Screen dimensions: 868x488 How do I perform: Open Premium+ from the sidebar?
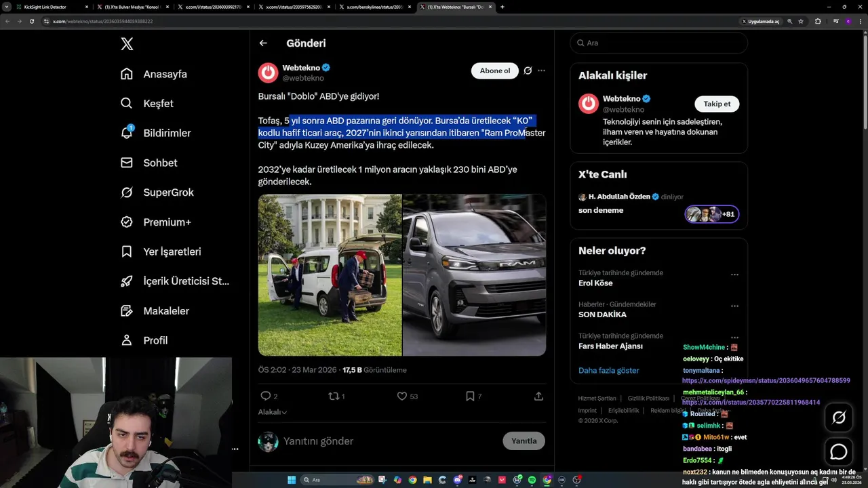156,222
